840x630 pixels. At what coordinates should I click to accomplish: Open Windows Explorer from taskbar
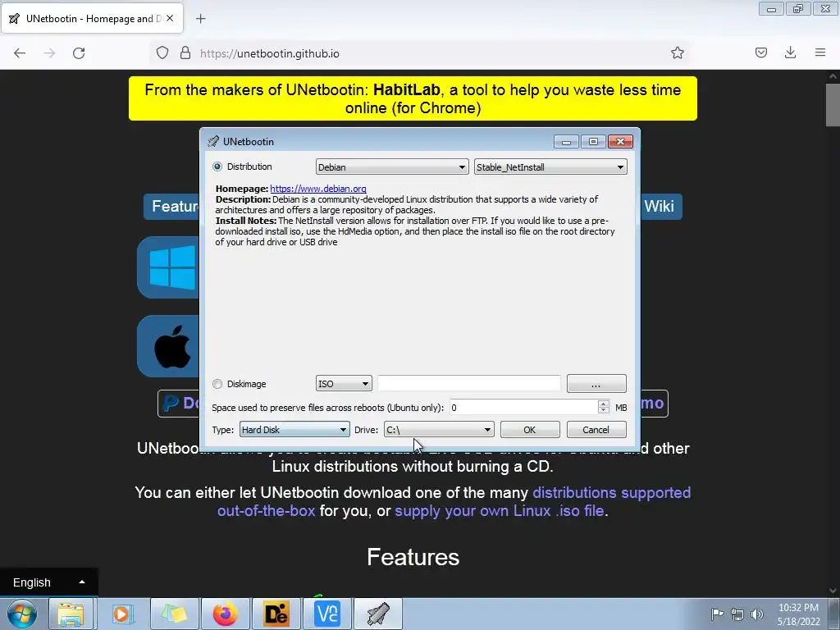tap(71, 614)
